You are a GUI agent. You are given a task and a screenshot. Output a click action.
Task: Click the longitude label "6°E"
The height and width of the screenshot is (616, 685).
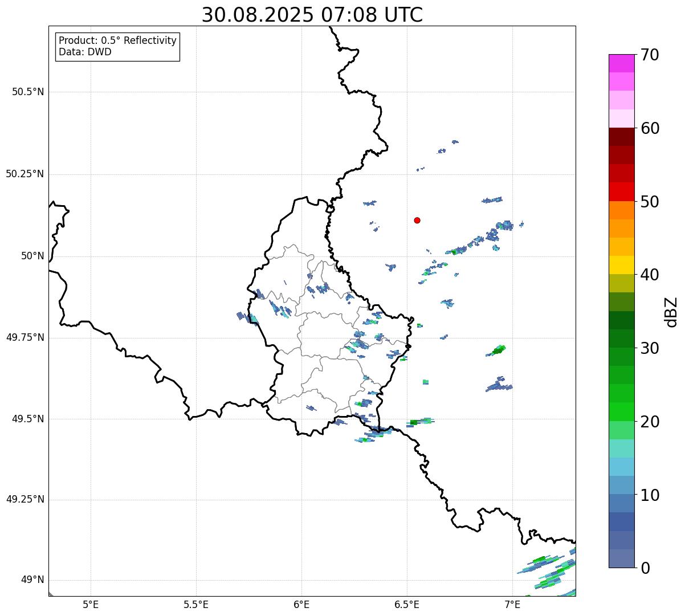coord(302,604)
